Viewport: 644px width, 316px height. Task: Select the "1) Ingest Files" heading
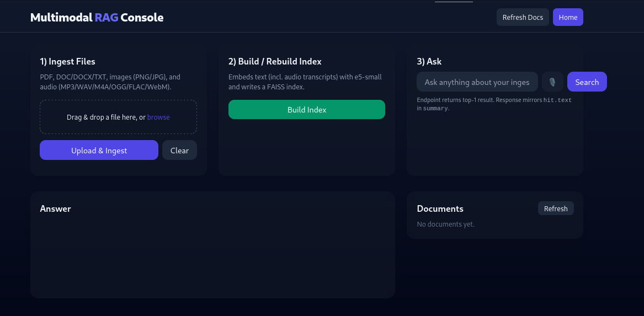click(67, 61)
